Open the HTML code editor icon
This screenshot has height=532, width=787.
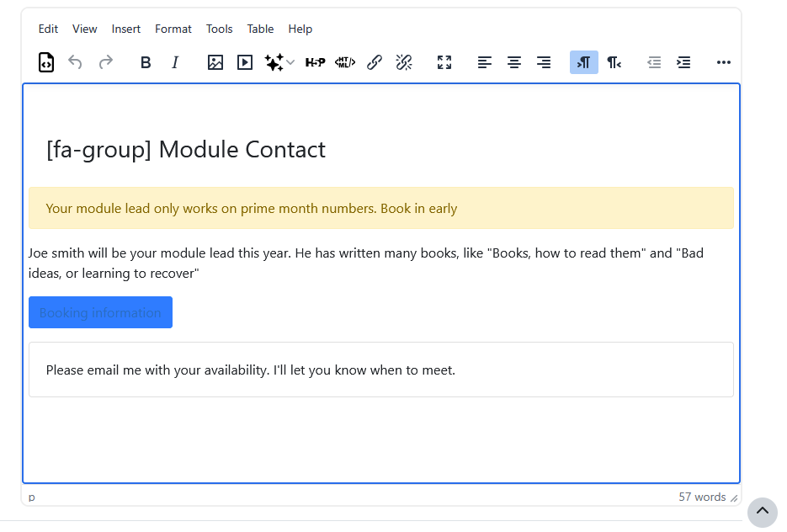coord(345,62)
